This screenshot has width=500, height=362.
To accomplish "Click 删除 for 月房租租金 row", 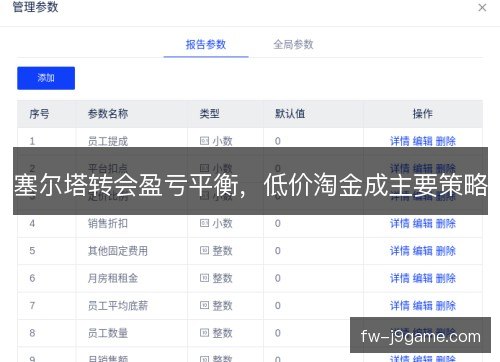I will click(x=445, y=278).
